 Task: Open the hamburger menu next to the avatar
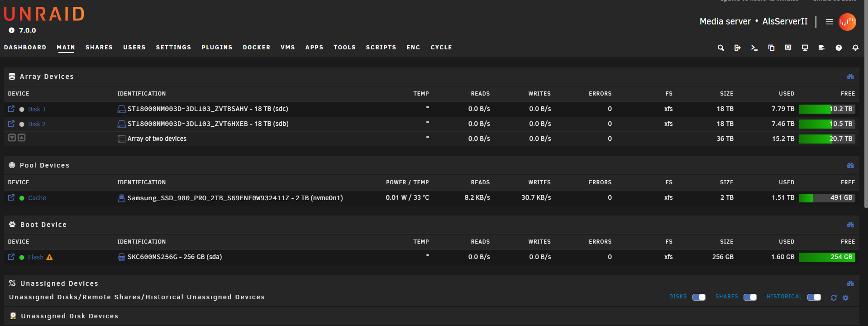click(x=829, y=22)
